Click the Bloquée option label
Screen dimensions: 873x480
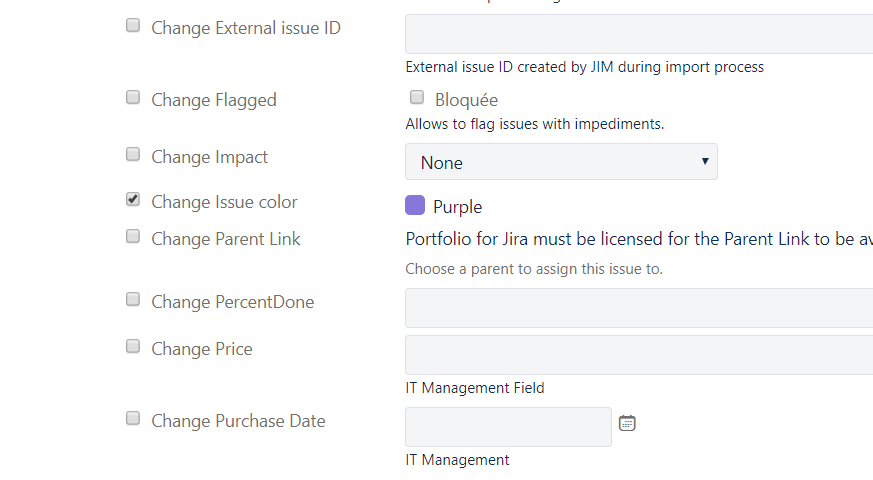(467, 100)
